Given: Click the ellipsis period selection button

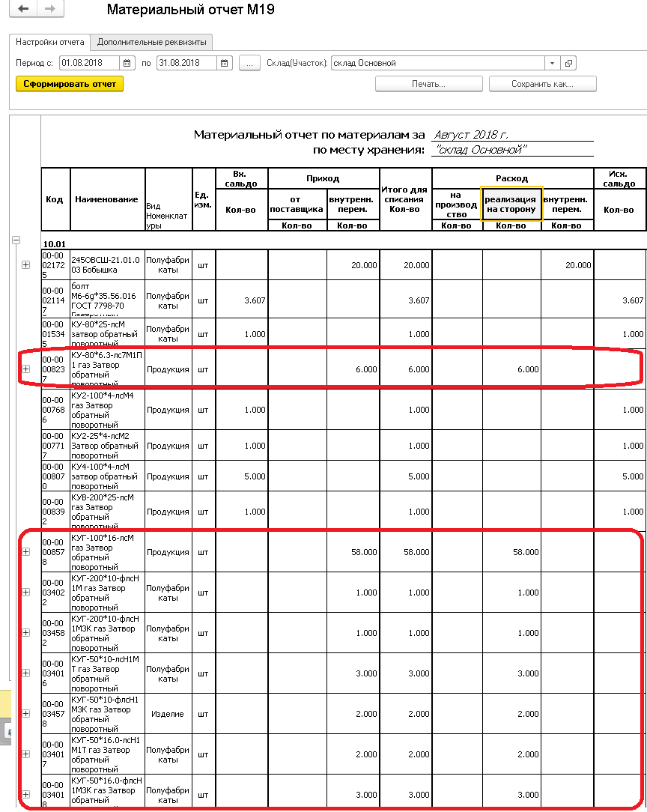Looking at the screenshot, I should [x=249, y=64].
